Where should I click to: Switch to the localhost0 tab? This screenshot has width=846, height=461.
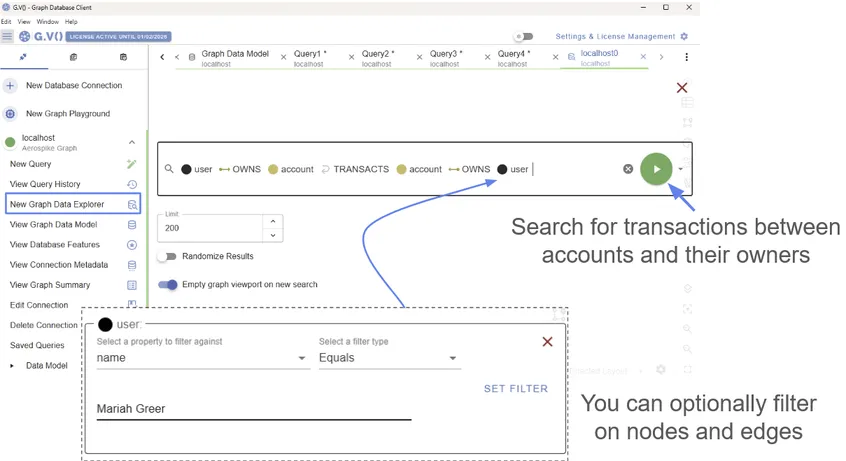[x=599, y=57]
